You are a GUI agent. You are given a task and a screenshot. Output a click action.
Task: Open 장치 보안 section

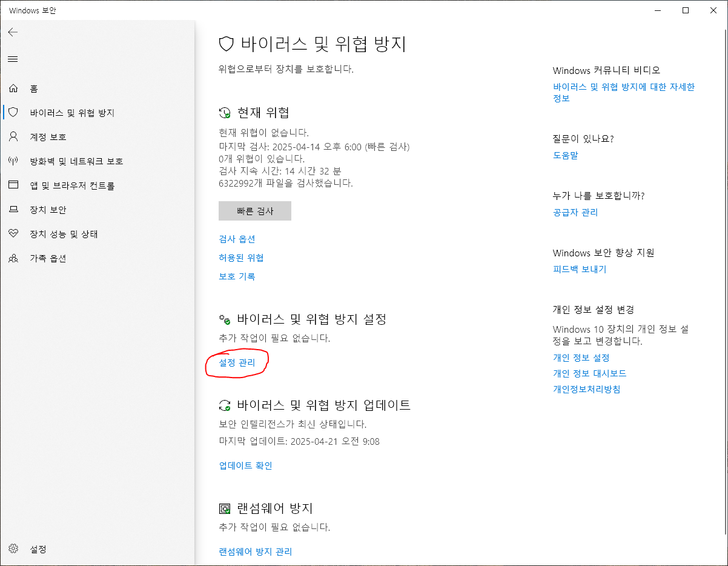48,210
